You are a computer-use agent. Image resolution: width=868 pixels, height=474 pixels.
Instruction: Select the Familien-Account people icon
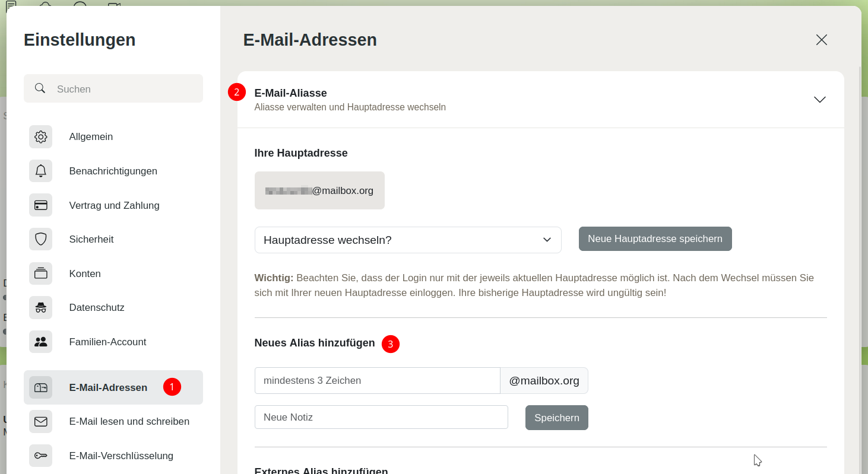pyautogui.click(x=41, y=342)
